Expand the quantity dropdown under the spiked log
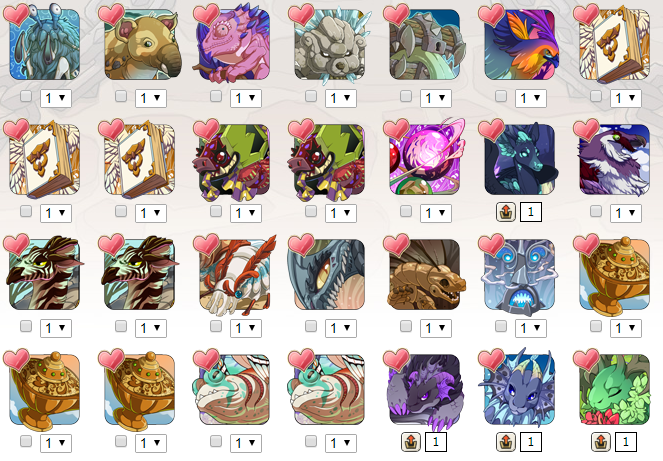The height and width of the screenshot is (461, 663). [436, 98]
